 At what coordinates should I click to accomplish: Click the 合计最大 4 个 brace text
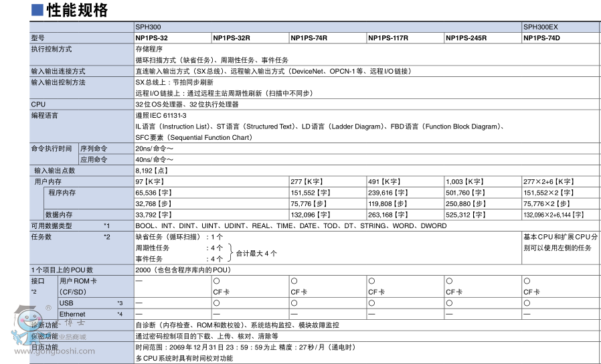256,253
